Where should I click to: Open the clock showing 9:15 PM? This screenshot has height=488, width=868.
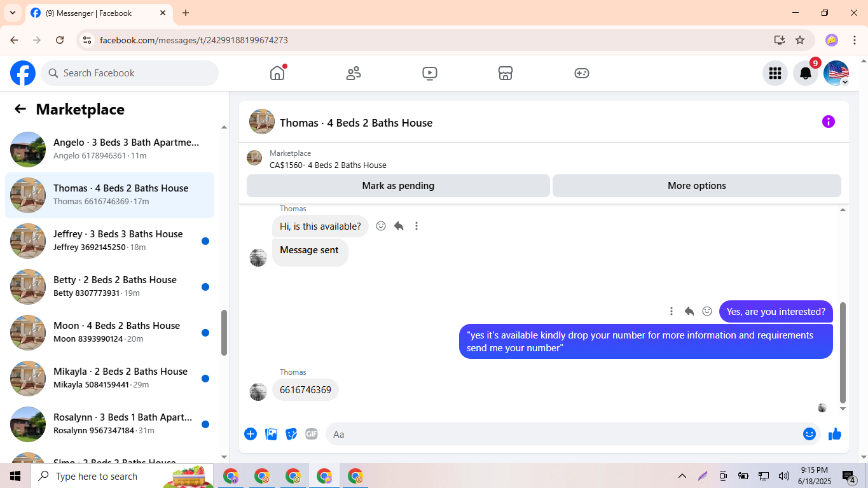click(x=814, y=475)
